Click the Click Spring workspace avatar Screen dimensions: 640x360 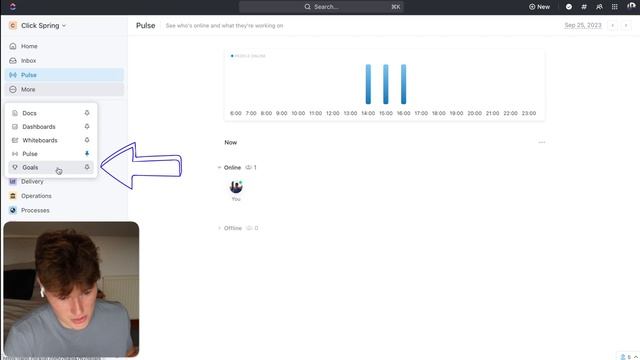click(x=13, y=25)
